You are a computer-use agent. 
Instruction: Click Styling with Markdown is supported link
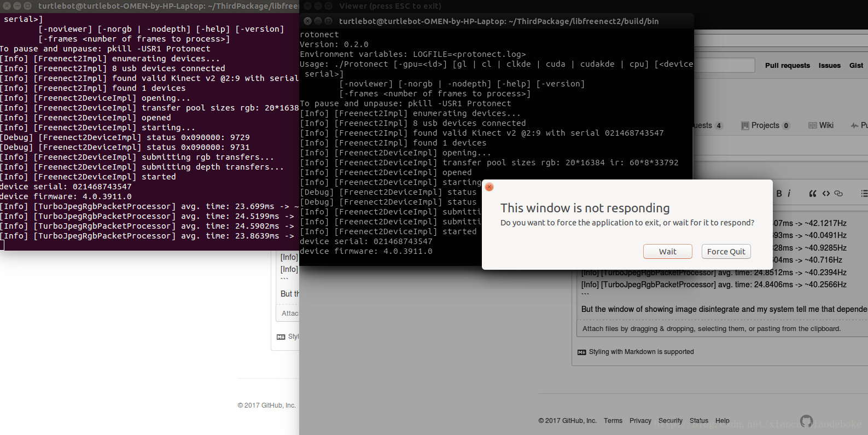[x=641, y=352]
